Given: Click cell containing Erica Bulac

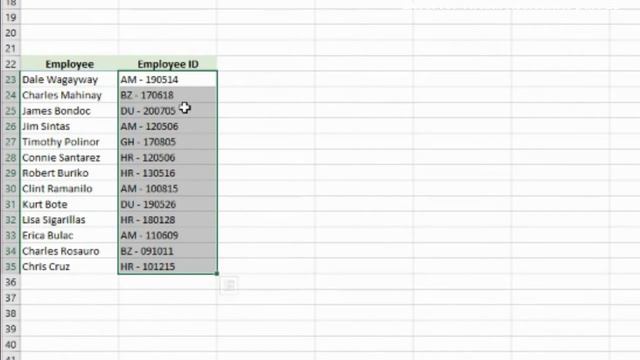Looking at the screenshot, I should 69,235.
